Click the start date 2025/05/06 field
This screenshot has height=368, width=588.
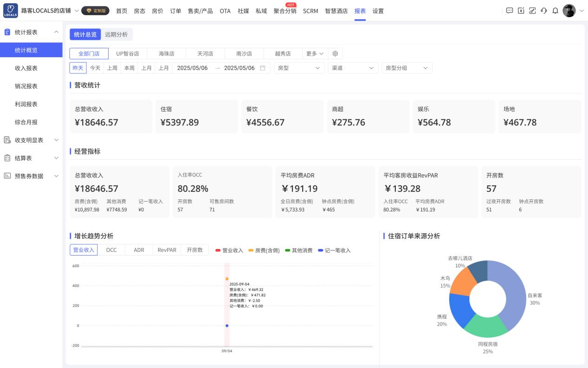click(192, 68)
